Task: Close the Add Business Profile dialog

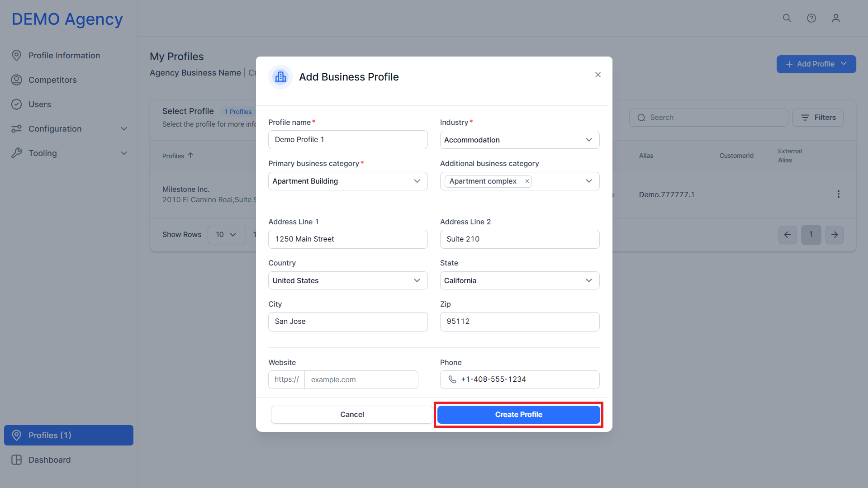Action: 598,75
